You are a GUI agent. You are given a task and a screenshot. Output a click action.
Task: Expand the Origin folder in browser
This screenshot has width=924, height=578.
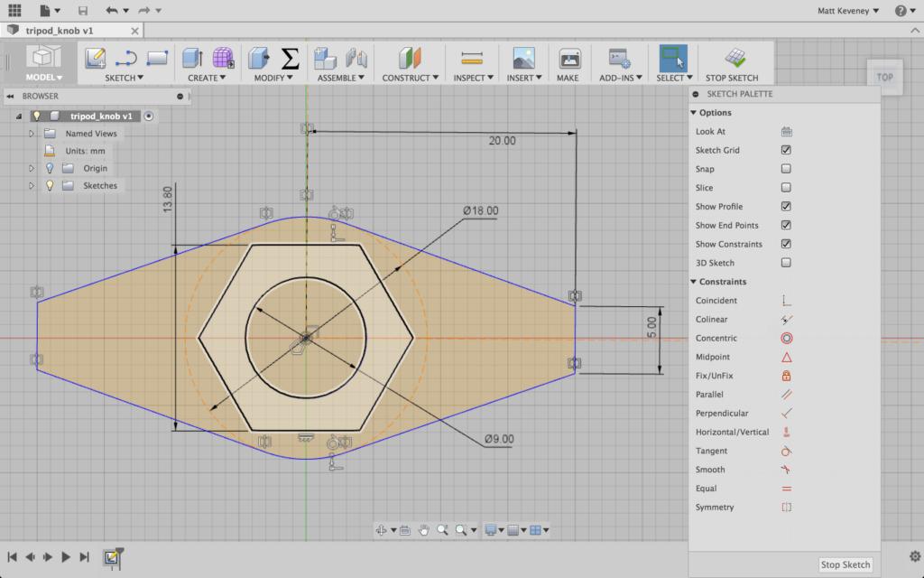(x=32, y=169)
